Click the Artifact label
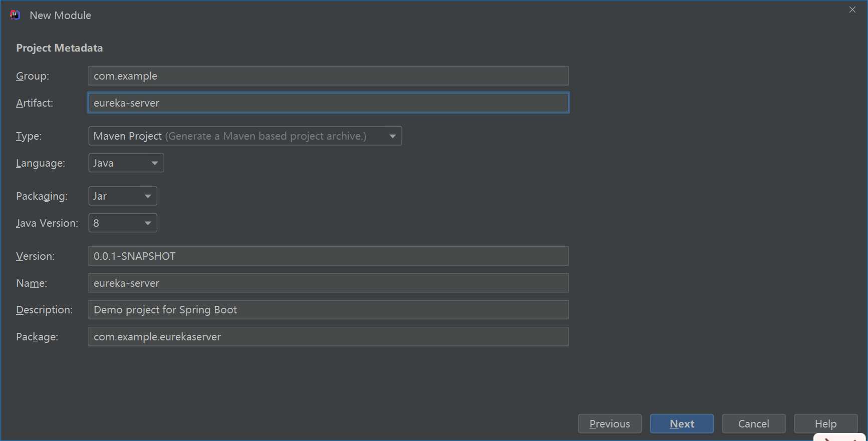The image size is (868, 441). [x=35, y=103]
